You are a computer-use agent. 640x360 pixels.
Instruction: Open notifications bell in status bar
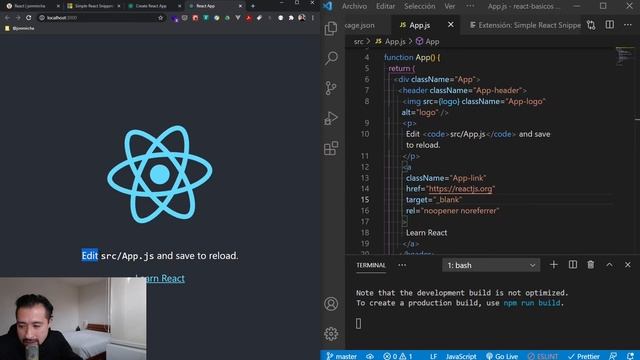click(x=631, y=356)
